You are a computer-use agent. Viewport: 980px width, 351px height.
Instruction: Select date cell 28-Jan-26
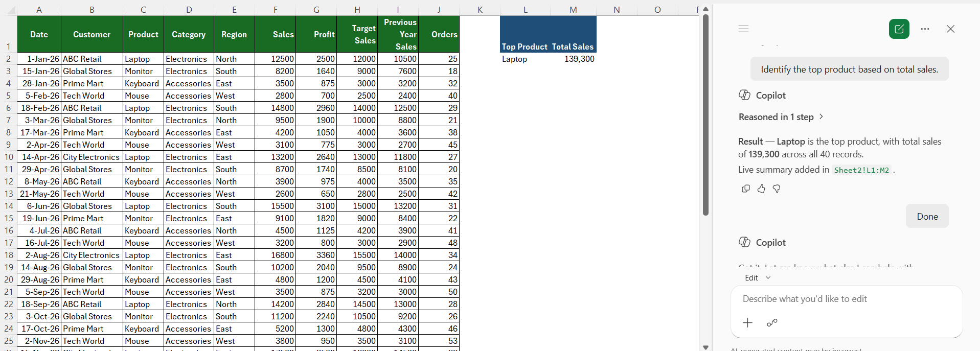click(39, 83)
